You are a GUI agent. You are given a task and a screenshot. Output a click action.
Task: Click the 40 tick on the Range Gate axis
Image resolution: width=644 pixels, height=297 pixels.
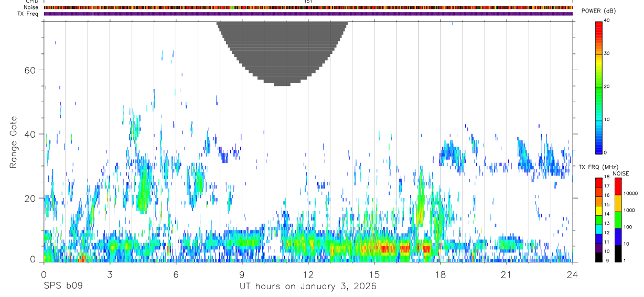pos(29,134)
